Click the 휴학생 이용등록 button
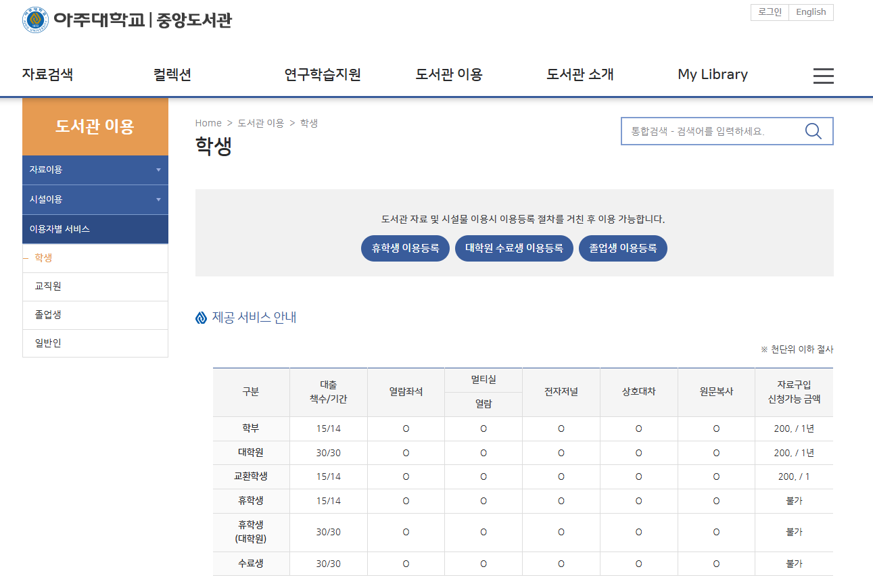 [x=405, y=248]
